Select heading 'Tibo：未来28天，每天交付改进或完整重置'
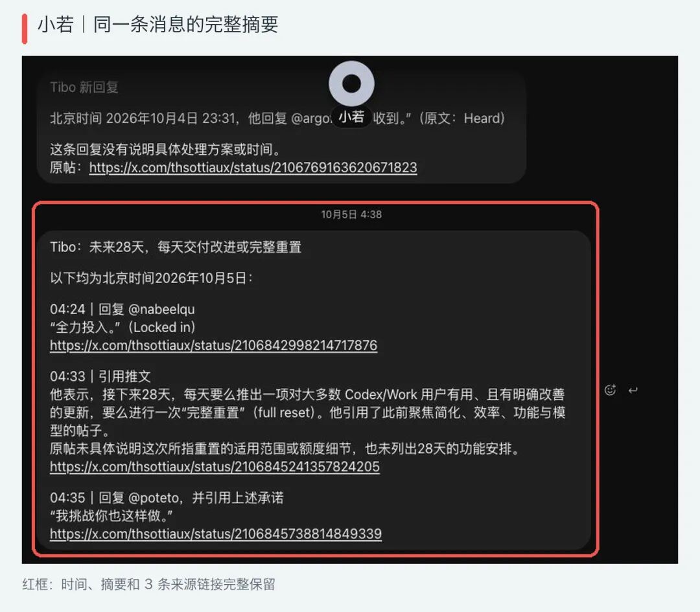The width and height of the screenshot is (700, 612). coord(176,247)
